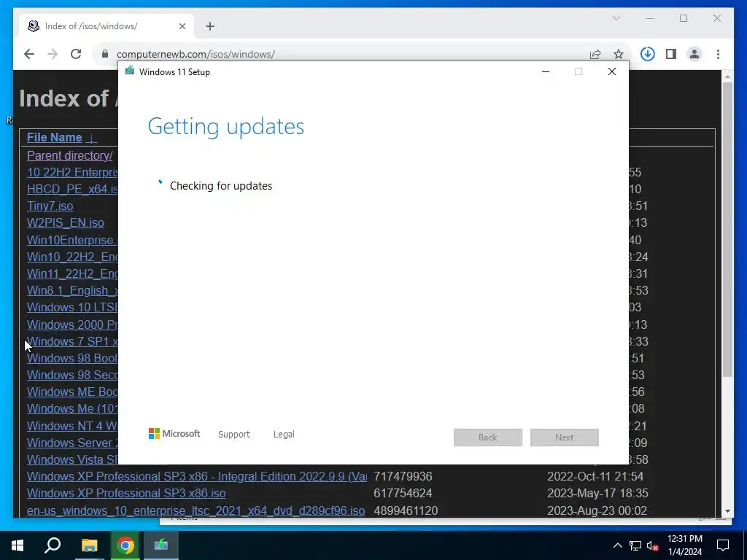Click the scrollbar down arrow in Chrome
This screenshot has width=747, height=560.
(x=727, y=511)
